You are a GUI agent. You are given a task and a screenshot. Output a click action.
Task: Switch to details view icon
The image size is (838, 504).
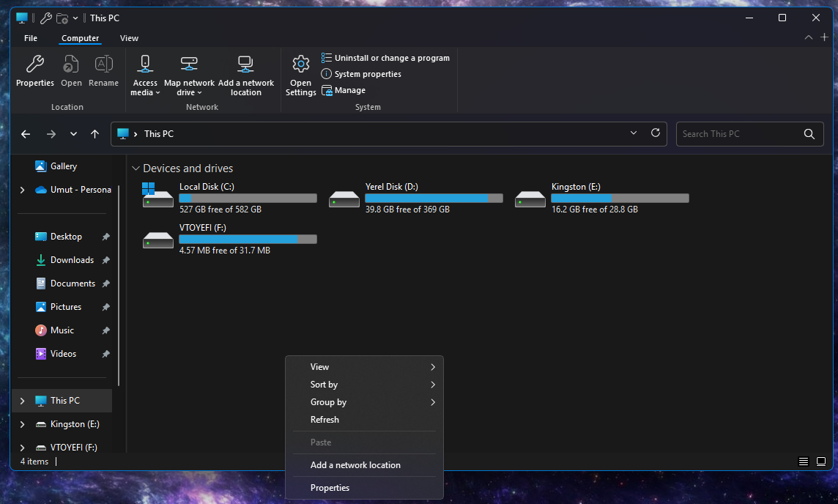tap(804, 462)
